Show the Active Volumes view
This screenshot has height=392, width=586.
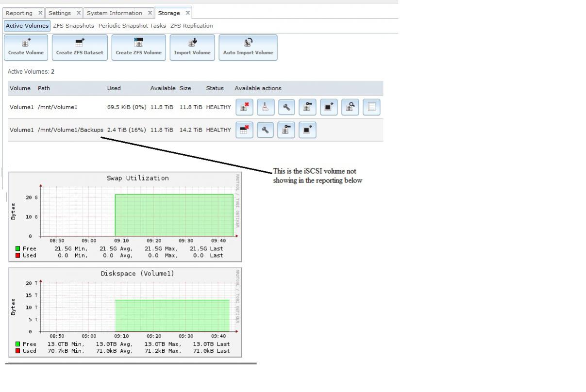tap(27, 26)
